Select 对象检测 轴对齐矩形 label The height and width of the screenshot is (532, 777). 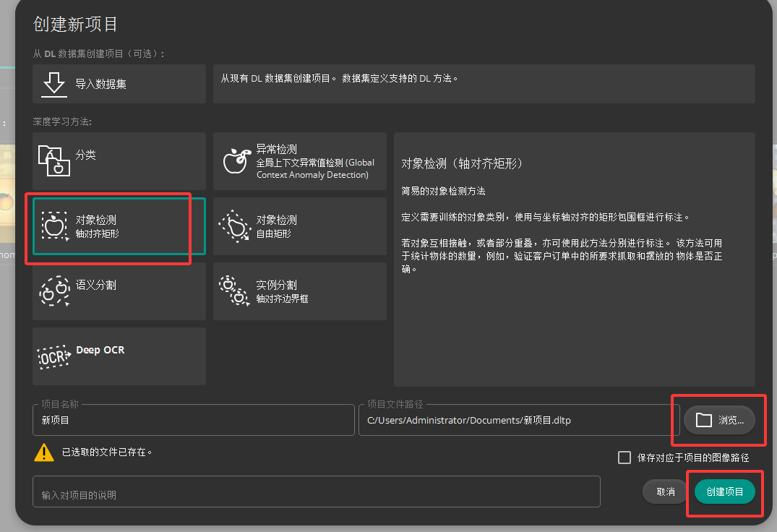click(97, 226)
